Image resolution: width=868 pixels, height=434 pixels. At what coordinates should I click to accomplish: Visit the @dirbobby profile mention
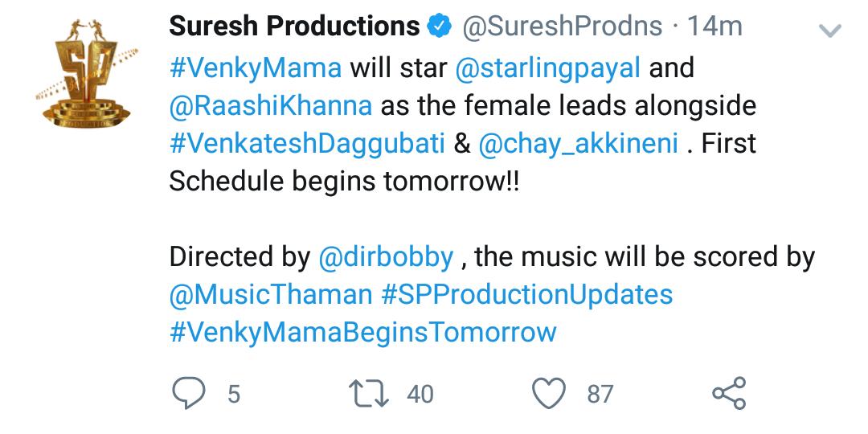click(x=387, y=257)
